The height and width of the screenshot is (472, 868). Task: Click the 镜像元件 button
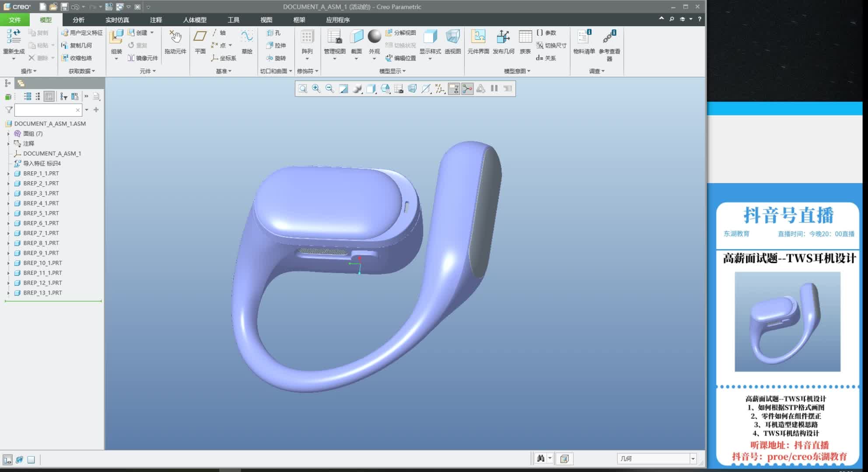[143, 58]
